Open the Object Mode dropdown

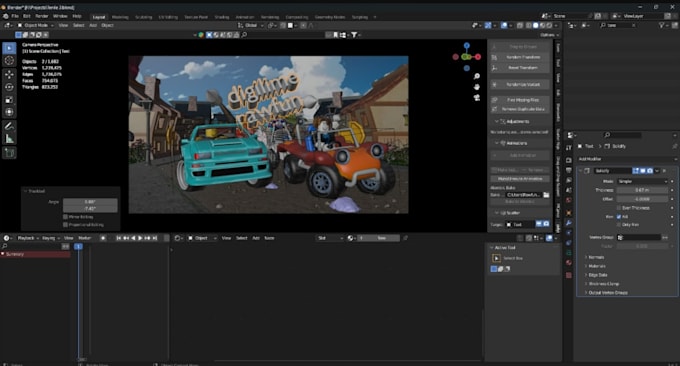(36, 25)
